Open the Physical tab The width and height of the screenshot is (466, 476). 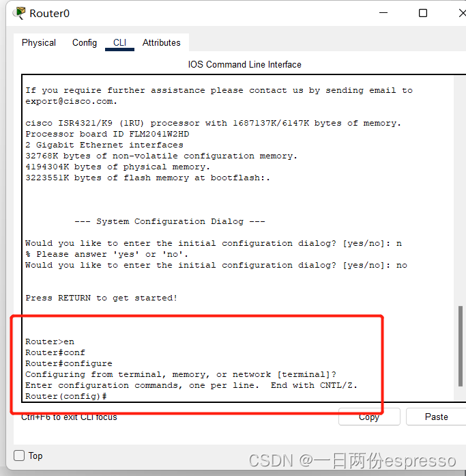[x=39, y=43]
